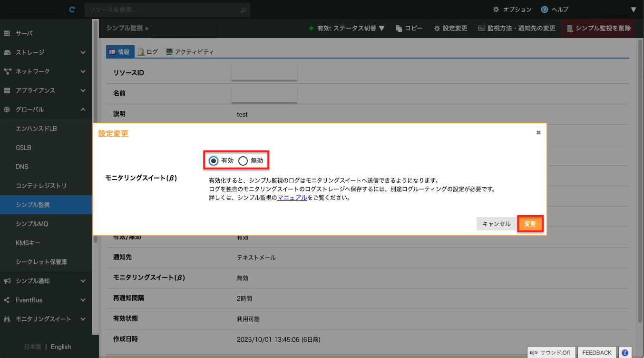This screenshot has height=358, width=644.
Task: Select the 有効 radio button
Action: pos(214,161)
